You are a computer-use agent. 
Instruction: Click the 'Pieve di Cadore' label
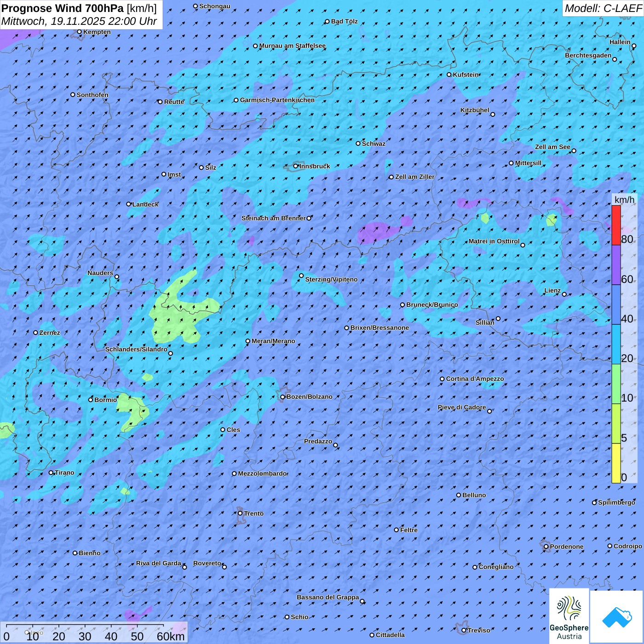461,407
